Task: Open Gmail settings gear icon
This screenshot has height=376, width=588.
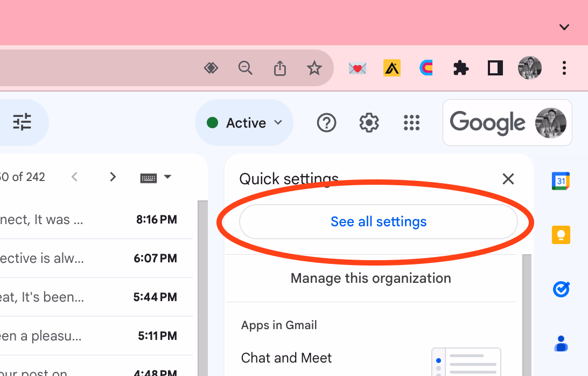Action: (x=369, y=123)
